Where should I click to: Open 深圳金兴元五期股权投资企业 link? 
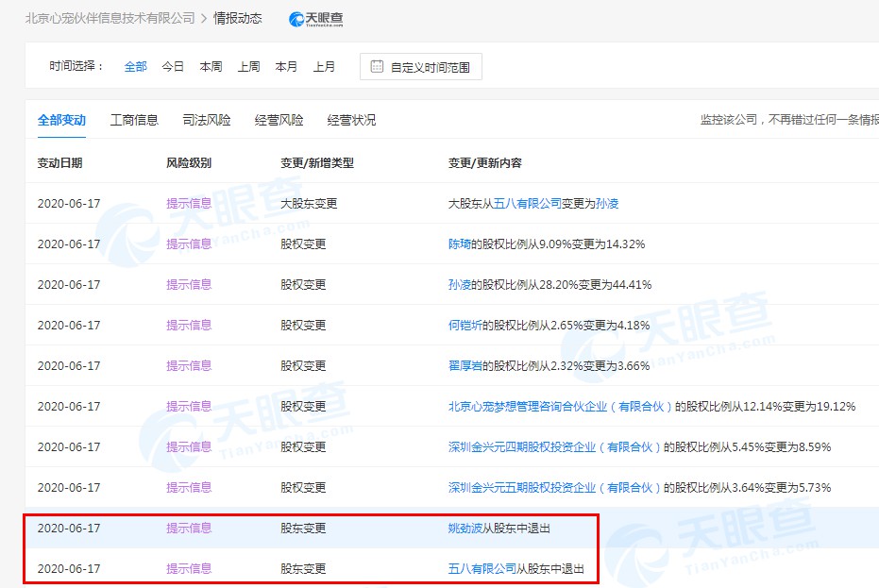(x=554, y=488)
